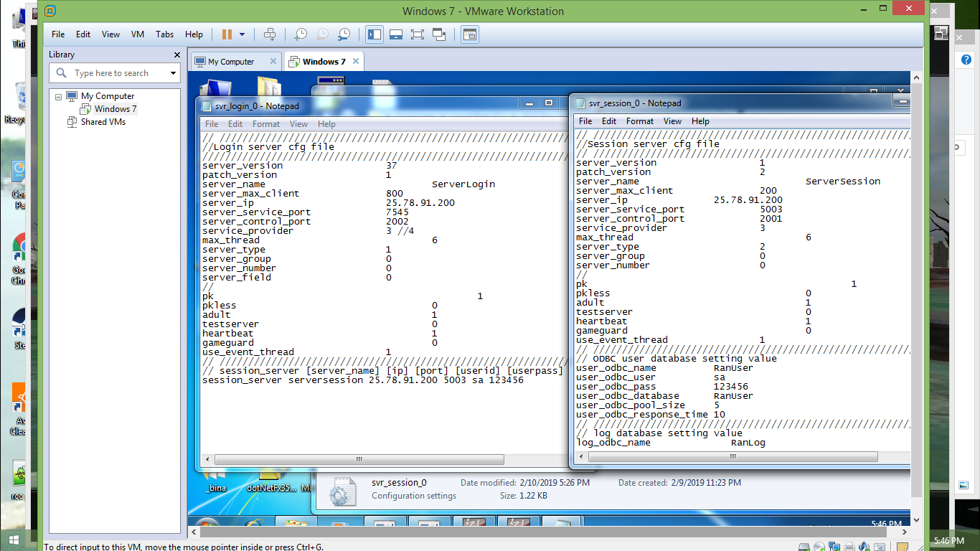Suspend the guest with the pause icon
The image size is (980, 551).
pyautogui.click(x=227, y=34)
